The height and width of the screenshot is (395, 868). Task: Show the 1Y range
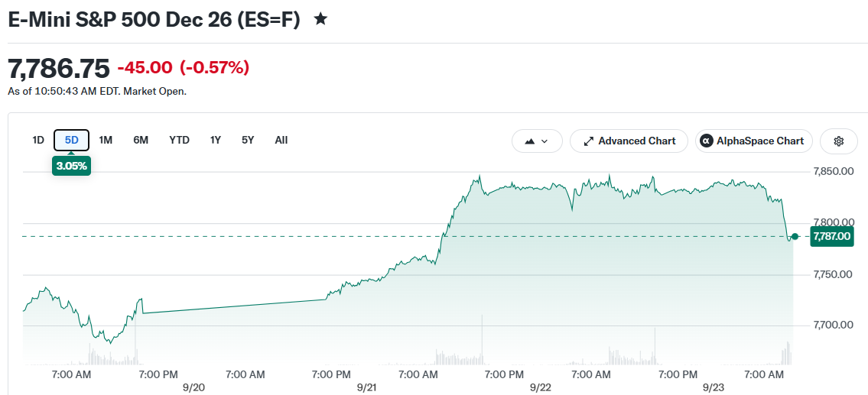coord(216,141)
